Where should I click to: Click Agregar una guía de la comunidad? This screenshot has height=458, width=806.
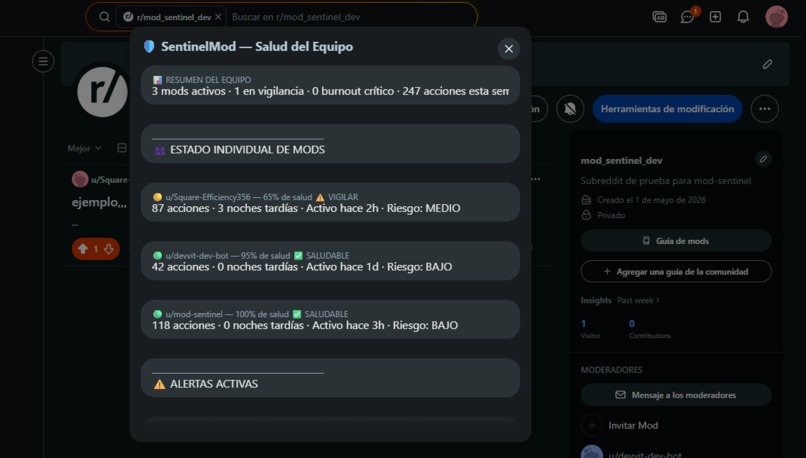pos(676,271)
